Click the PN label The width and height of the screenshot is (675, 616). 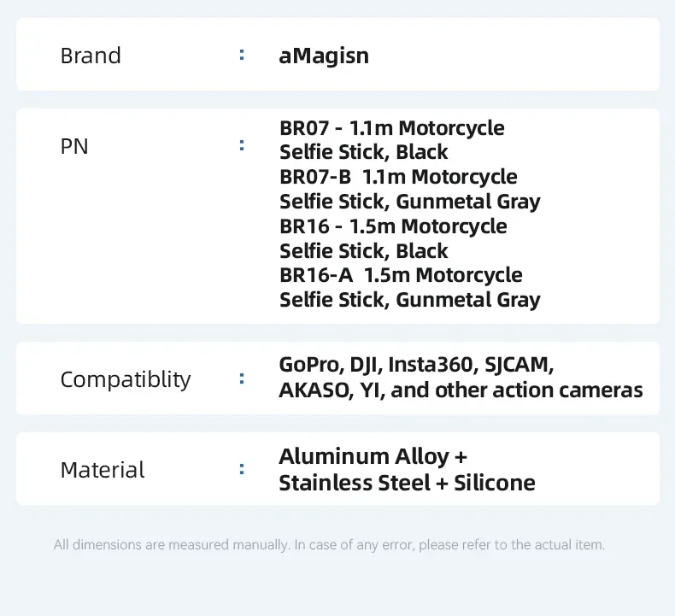point(74,146)
